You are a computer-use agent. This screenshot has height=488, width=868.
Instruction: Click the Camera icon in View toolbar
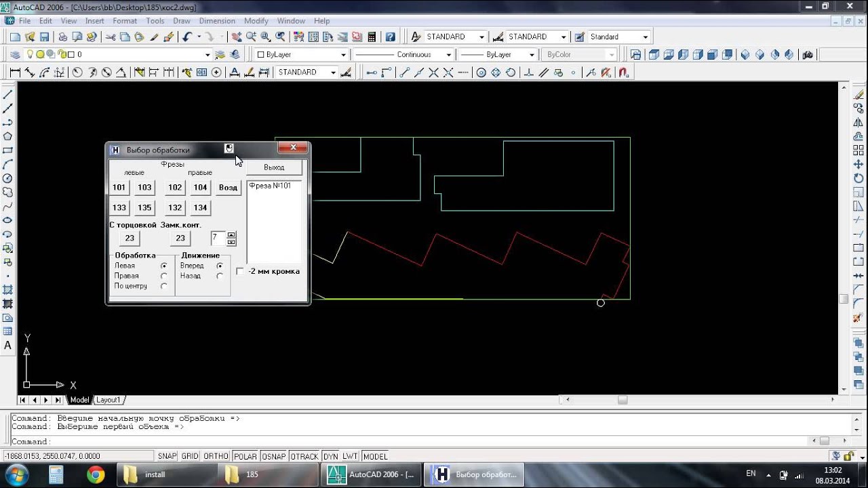808,54
